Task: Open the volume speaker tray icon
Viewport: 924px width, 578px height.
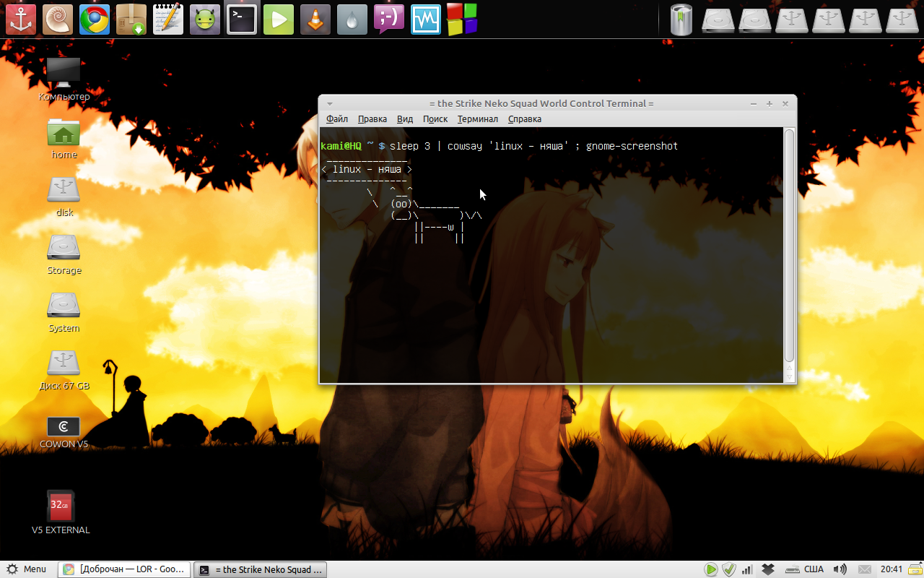Action: click(840, 569)
